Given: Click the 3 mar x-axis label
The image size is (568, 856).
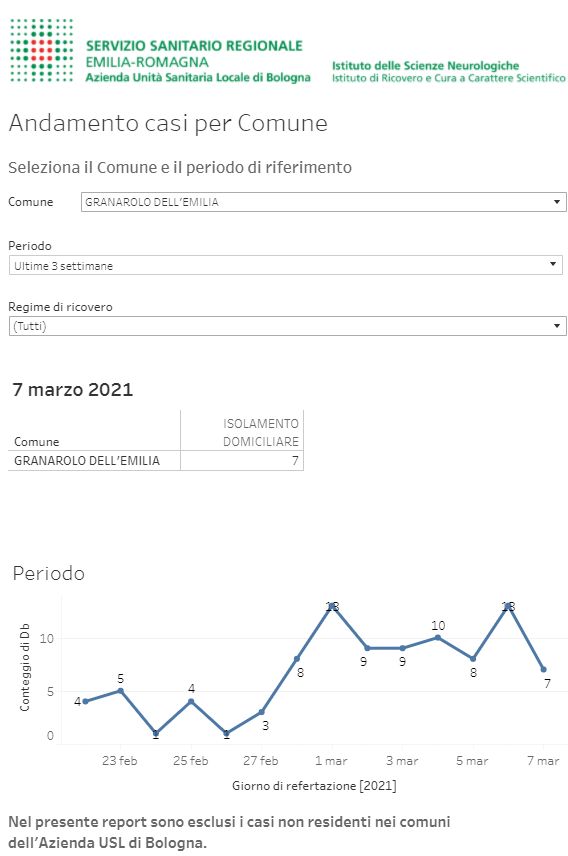Looking at the screenshot, I should point(402,760).
